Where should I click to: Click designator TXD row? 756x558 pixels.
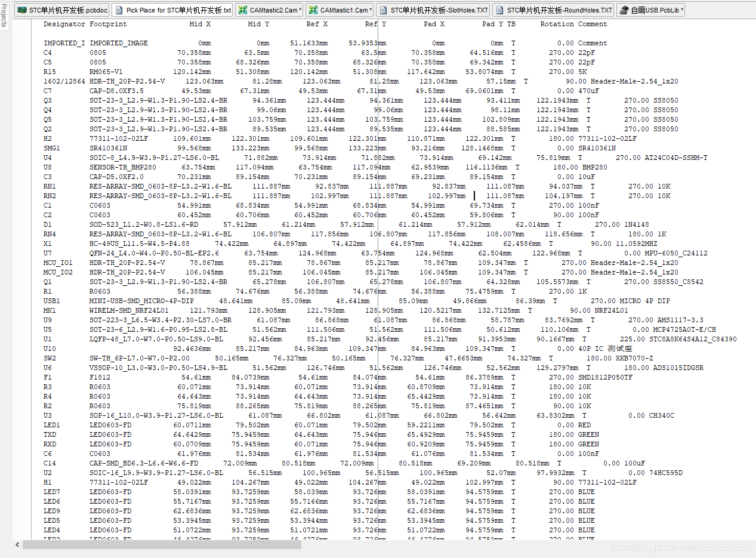pos(50,434)
